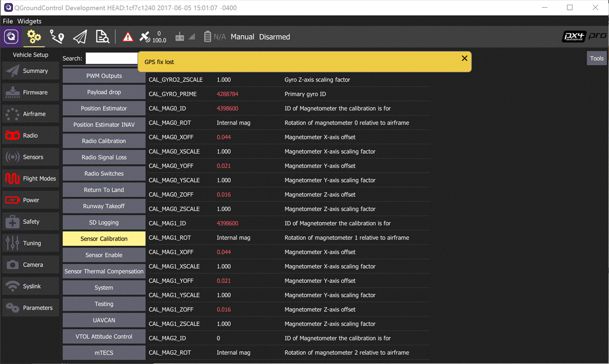Click the PX4 Pro logo
The width and height of the screenshot is (609, 364).
pyautogui.click(x=584, y=36)
